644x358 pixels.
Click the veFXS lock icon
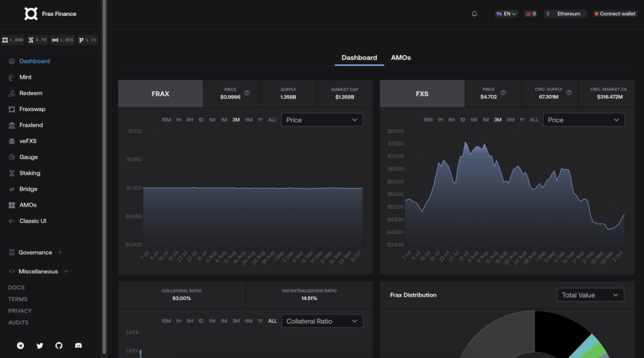(12, 141)
